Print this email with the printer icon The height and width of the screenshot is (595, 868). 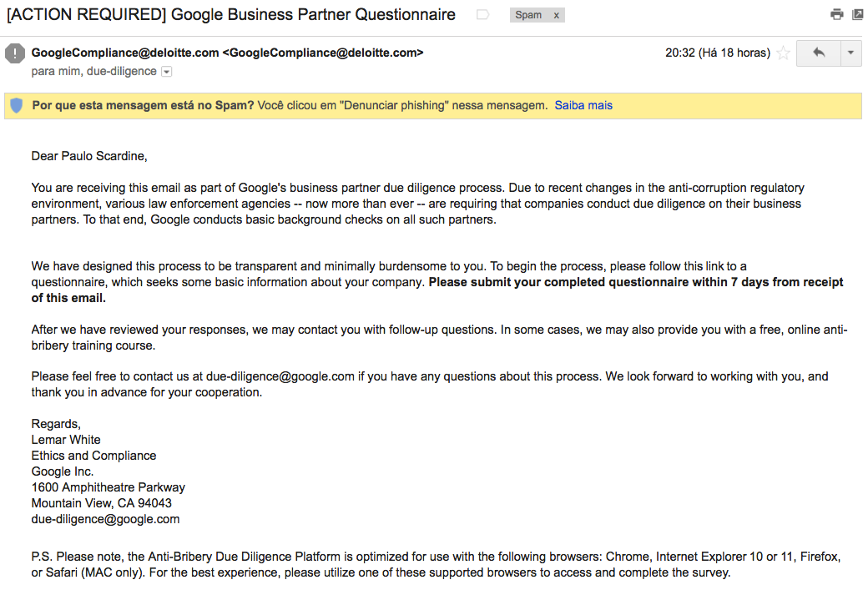836,14
